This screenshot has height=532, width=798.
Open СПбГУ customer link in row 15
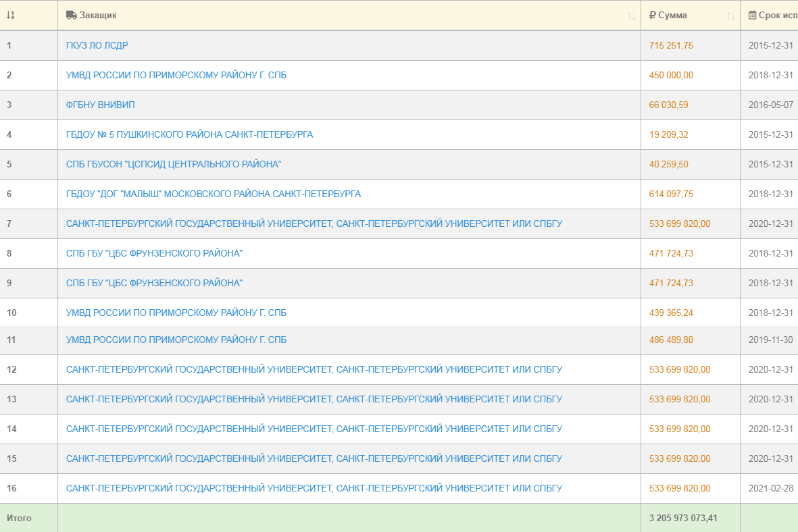314,459
